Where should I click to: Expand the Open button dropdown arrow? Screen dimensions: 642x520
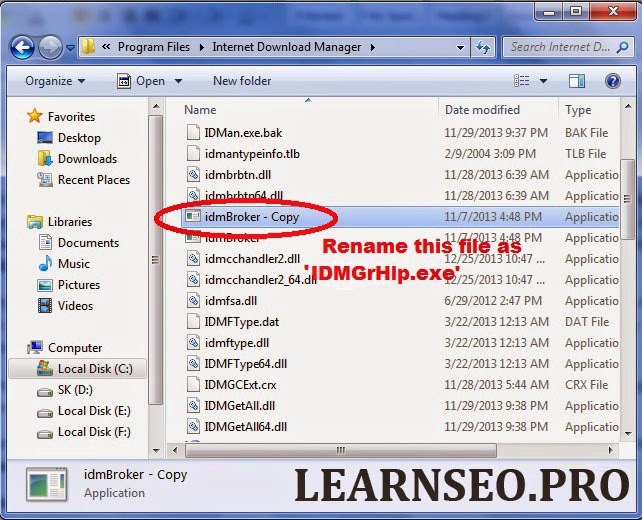178,81
